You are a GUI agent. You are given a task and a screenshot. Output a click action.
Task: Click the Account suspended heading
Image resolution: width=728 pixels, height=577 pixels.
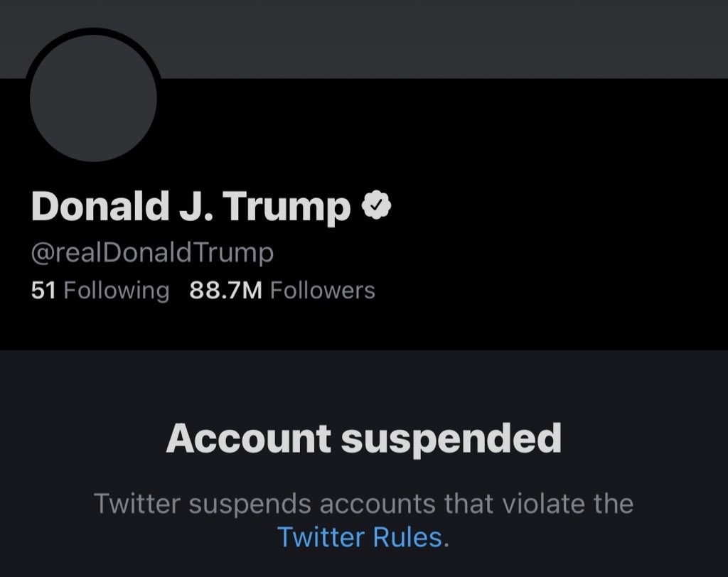(363, 438)
